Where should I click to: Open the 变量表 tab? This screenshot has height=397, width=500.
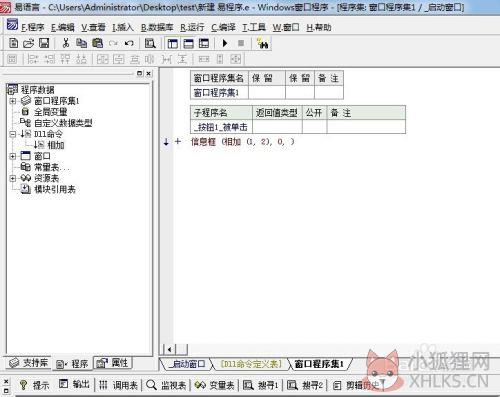point(215,385)
